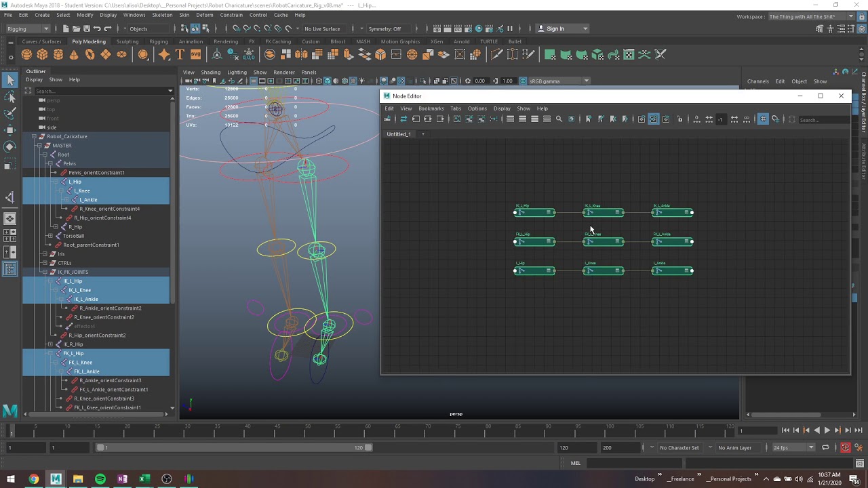The image size is (868, 488).
Task: Collapse the Robot_Caricature node in Outliner
Action: point(34,136)
